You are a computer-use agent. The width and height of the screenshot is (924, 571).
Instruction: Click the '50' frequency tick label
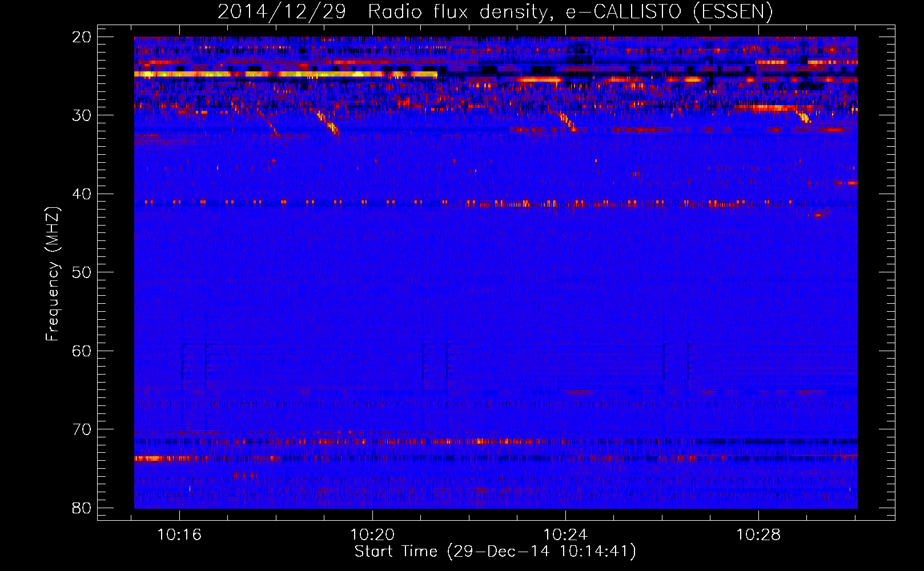(x=82, y=272)
